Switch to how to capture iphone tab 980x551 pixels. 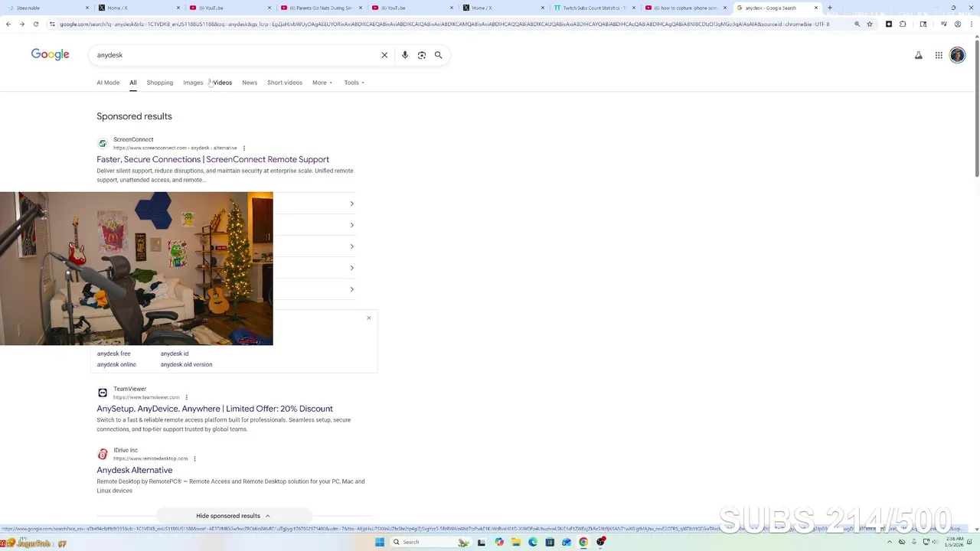coord(685,8)
